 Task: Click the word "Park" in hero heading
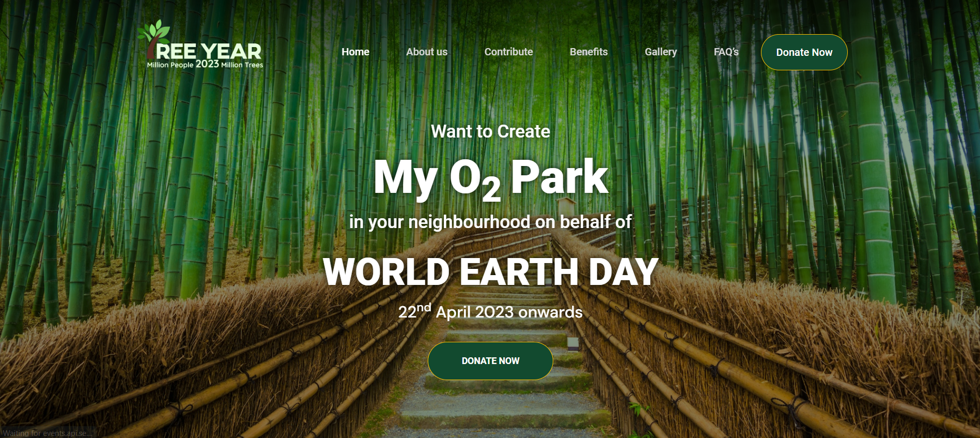559,177
